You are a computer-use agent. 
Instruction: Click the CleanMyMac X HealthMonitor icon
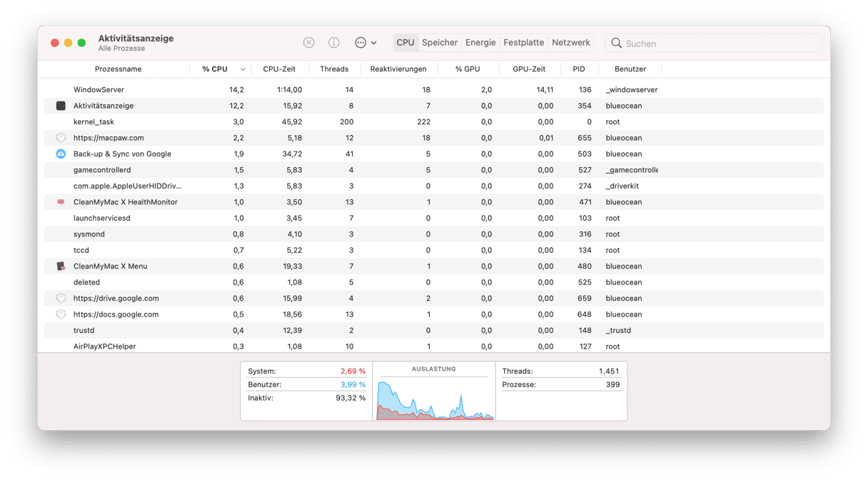pyautogui.click(x=61, y=202)
